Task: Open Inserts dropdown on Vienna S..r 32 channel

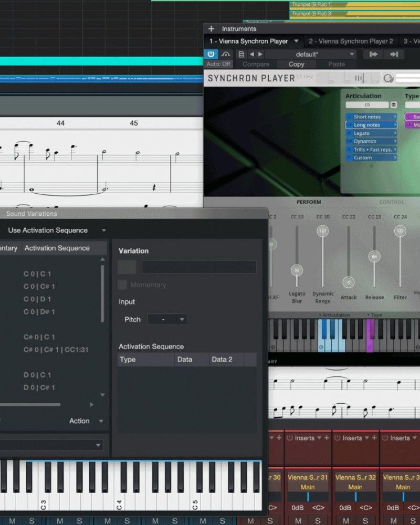Action: click(367, 438)
